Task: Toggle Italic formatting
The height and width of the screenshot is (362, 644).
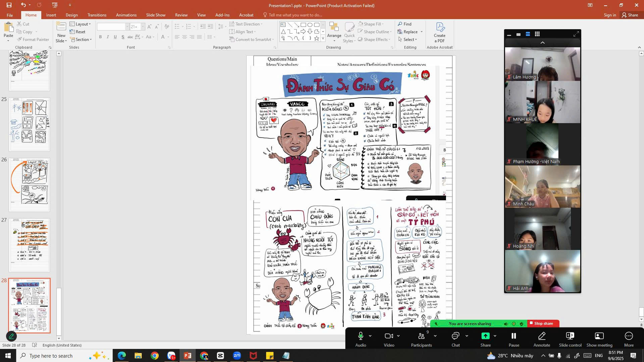Action: 108,37
